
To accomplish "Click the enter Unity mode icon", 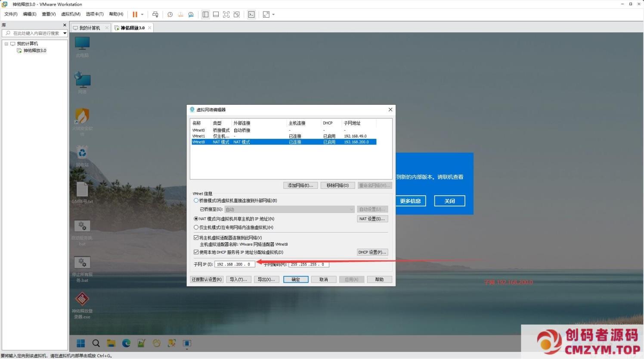I will 236,14.
